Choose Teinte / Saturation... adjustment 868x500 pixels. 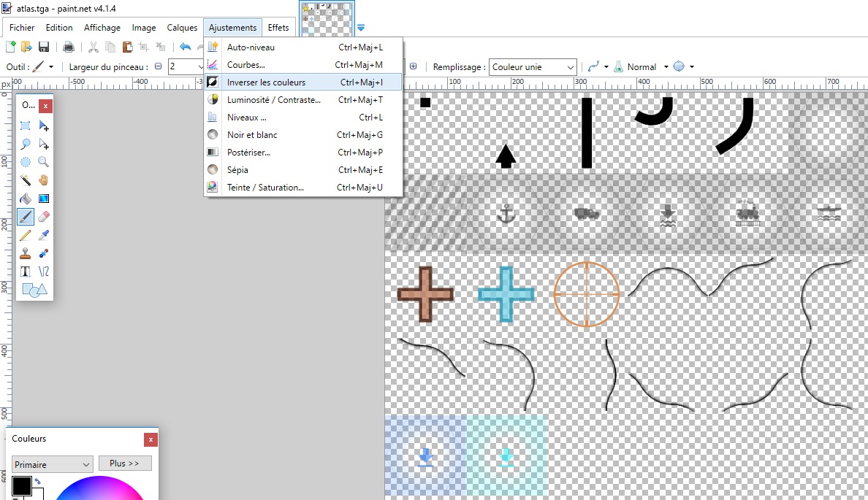click(302, 188)
